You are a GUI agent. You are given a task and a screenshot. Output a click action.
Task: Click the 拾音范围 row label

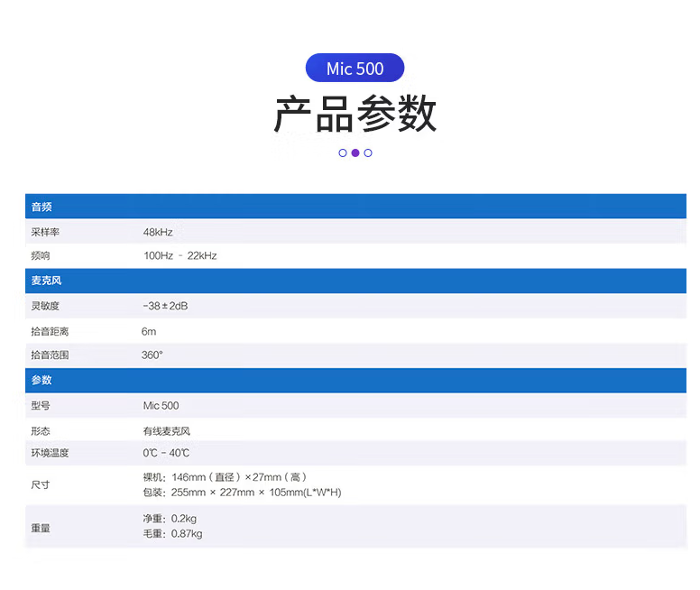50,355
